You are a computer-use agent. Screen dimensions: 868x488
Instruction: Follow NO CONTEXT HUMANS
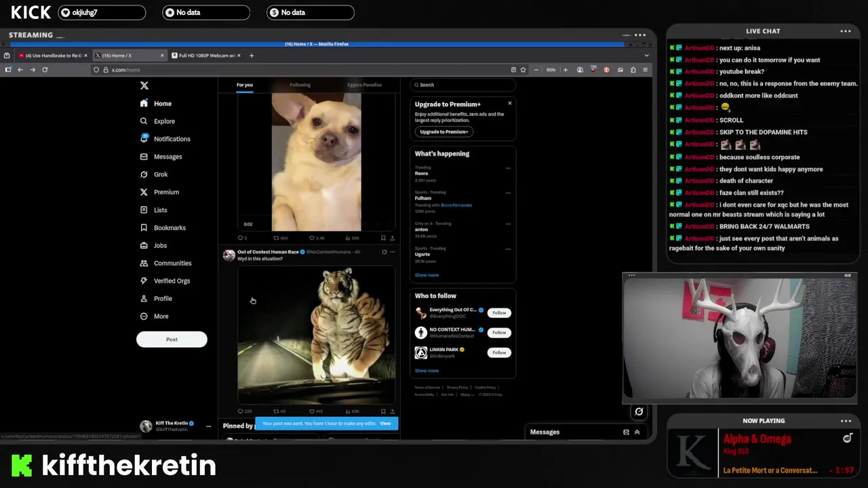(499, 333)
